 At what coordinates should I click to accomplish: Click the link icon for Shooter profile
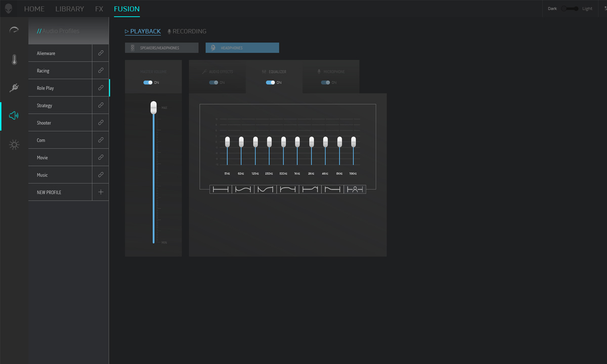101,122
